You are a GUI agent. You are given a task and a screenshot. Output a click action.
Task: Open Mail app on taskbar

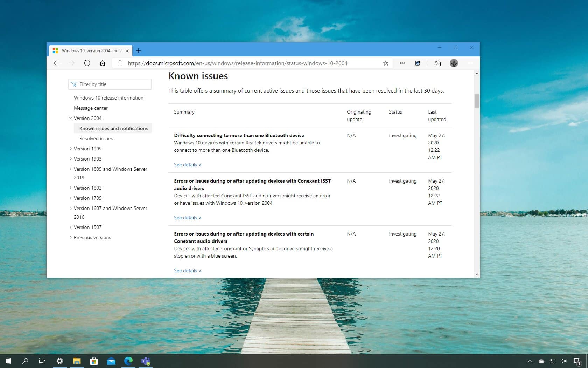(x=111, y=361)
